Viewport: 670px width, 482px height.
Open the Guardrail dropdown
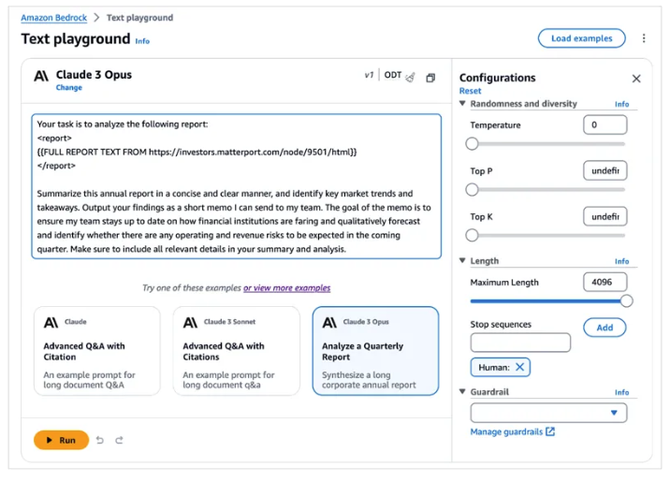[548, 411]
